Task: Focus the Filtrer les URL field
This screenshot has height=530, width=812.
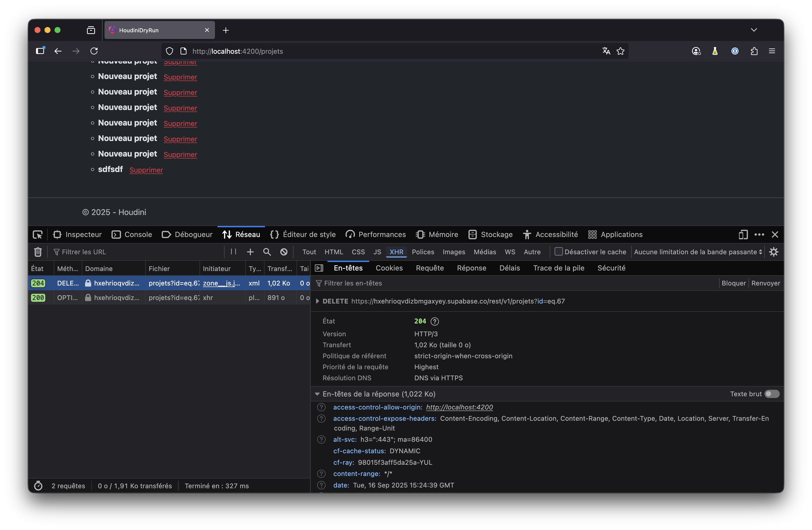Action: [x=136, y=252]
